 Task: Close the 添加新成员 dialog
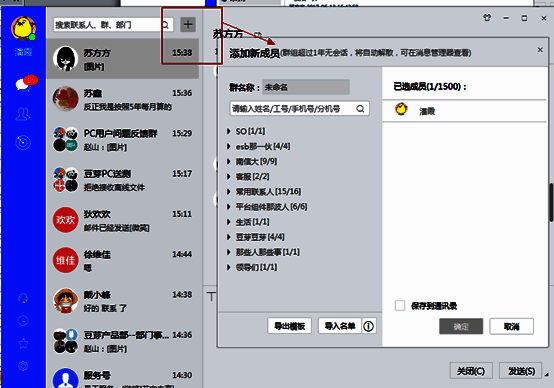coord(540,50)
